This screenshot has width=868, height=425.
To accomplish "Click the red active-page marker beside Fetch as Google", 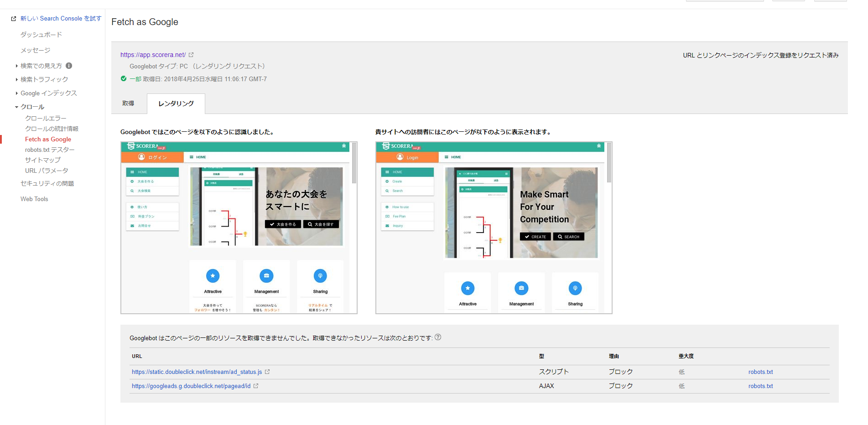I will [2, 139].
